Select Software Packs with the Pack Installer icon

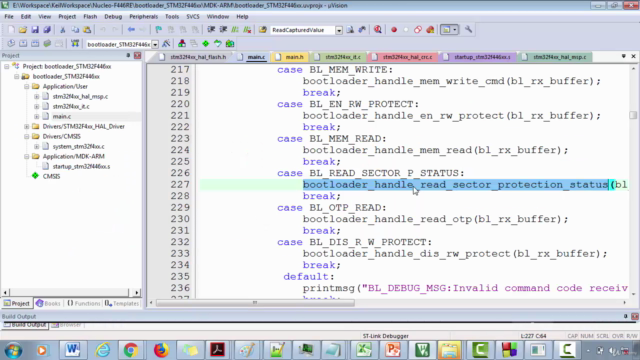pos(230,44)
